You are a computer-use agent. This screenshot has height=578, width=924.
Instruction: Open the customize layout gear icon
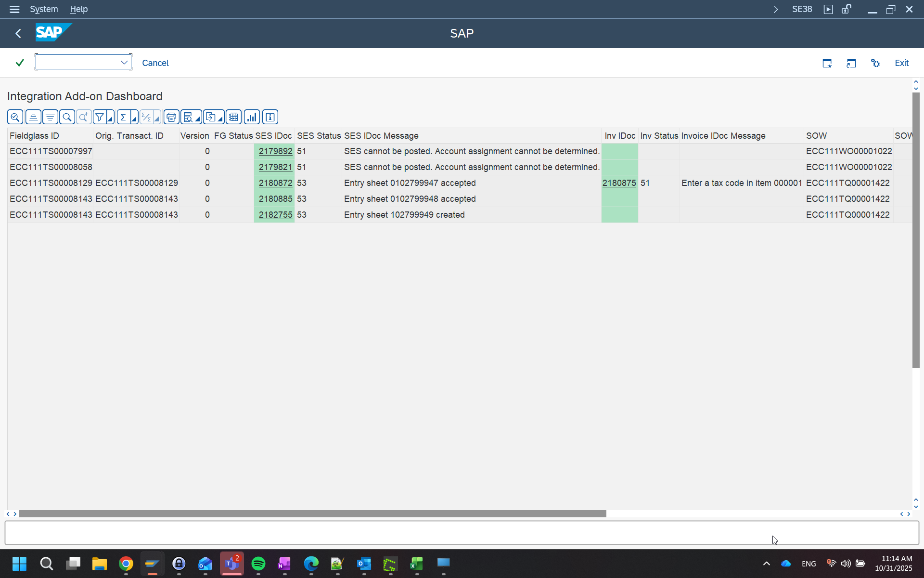875,63
